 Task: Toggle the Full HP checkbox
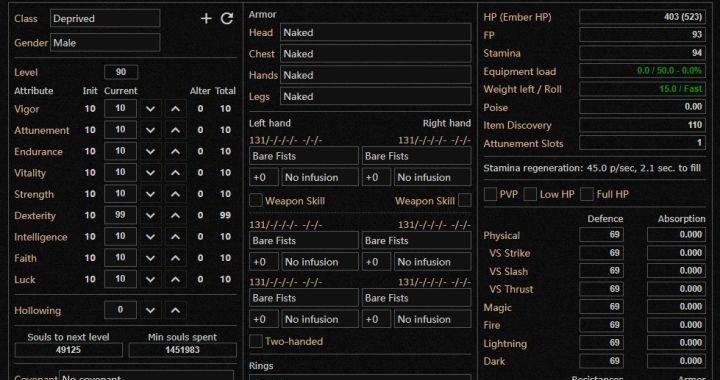pos(587,194)
